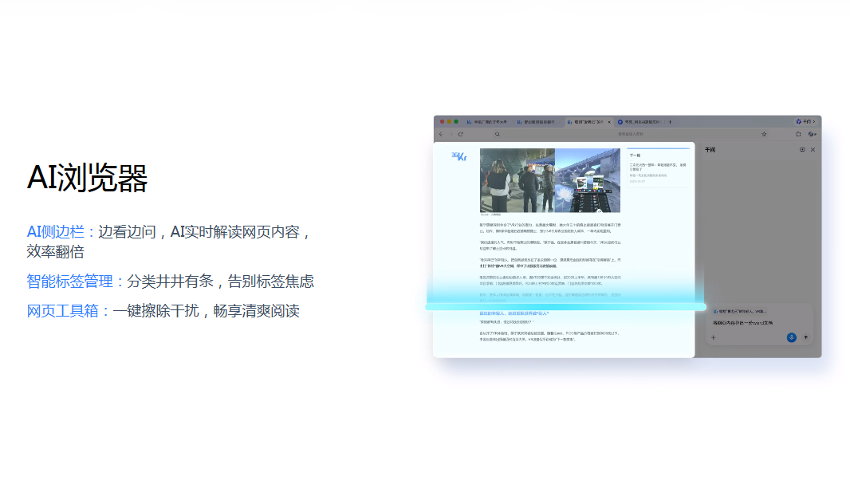The height and width of the screenshot is (504, 850).
Task: Click the AI浏览器 heading
Action: [x=87, y=177]
